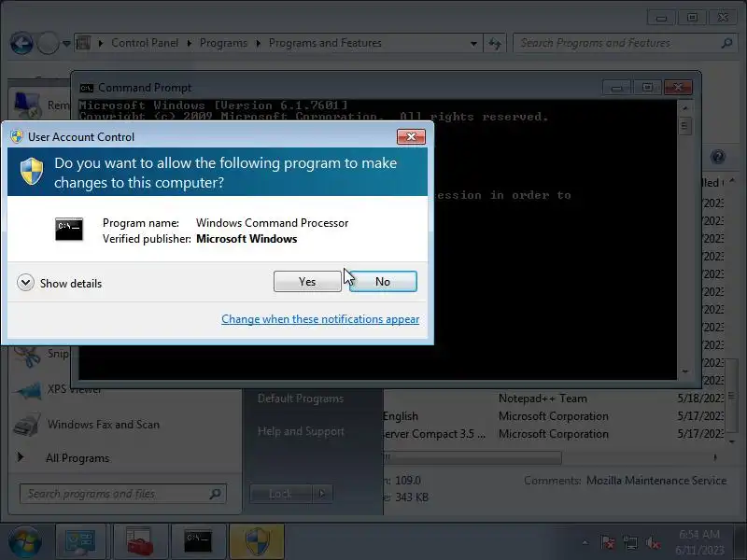Maximize the Command Prompt window
Screen dimensions: 747x560
[647, 87]
